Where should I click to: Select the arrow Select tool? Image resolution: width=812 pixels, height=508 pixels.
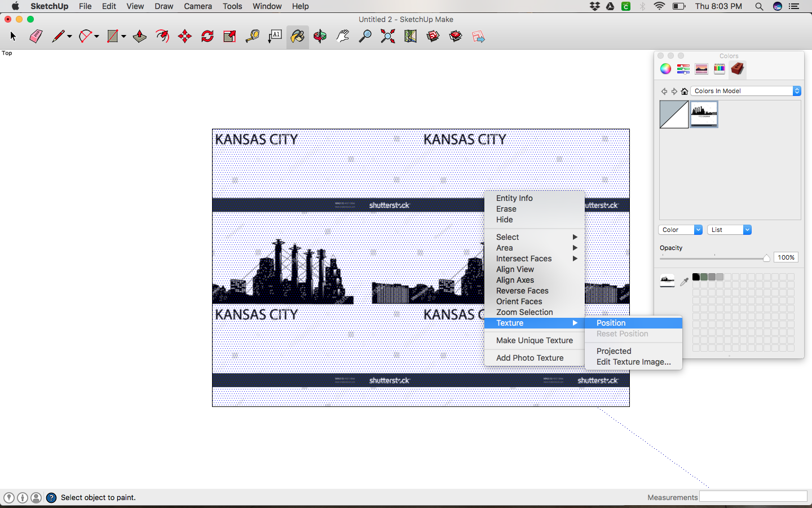click(14, 37)
